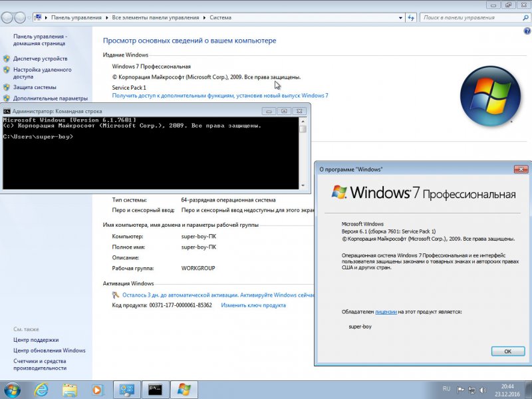
Task: Open Центр поддержки link
Action: [x=36, y=340]
